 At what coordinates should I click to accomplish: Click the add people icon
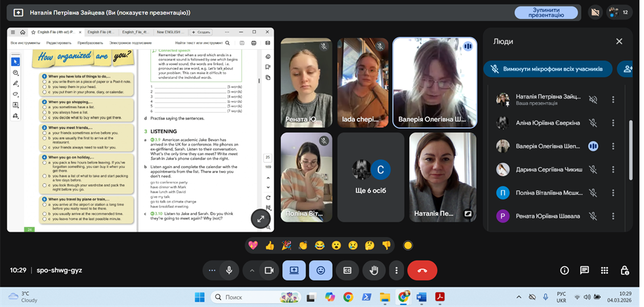pos(628,69)
